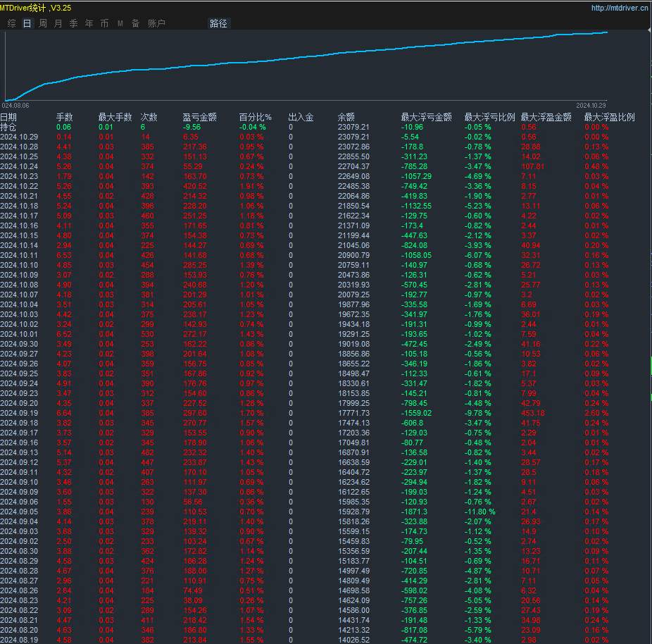Click the 盈亏金额 column header
The width and height of the screenshot is (652, 644).
(x=199, y=117)
